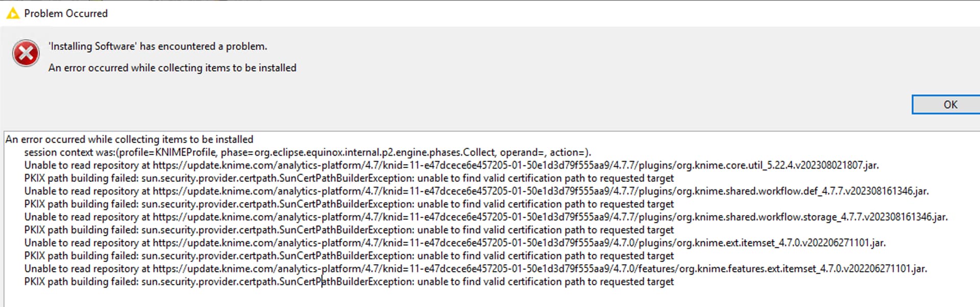Select the plugins/org.knime.ext.itemset repository line
Image resolution: width=980 pixels, height=307 pixels.
pos(454,243)
